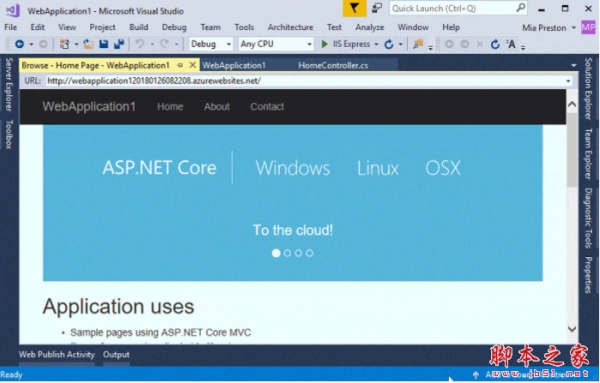Click the New Project toolbar icon
The height and width of the screenshot is (383, 600).
(x=64, y=44)
